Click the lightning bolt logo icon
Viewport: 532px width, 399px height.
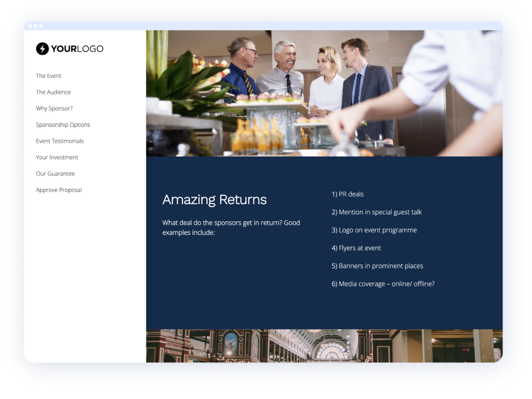pyautogui.click(x=43, y=48)
